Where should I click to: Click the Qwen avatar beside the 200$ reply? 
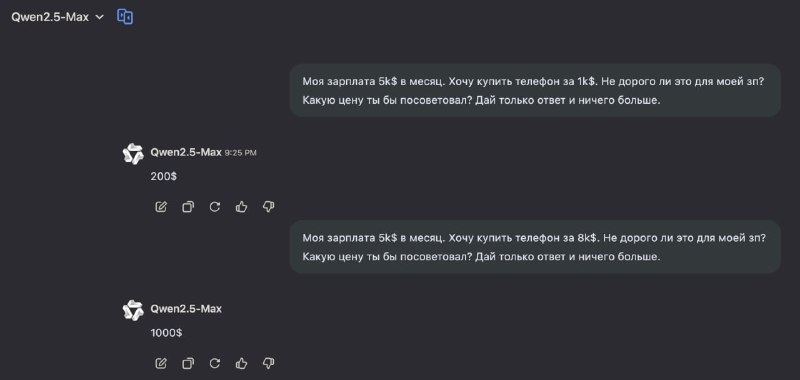pyautogui.click(x=133, y=154)
